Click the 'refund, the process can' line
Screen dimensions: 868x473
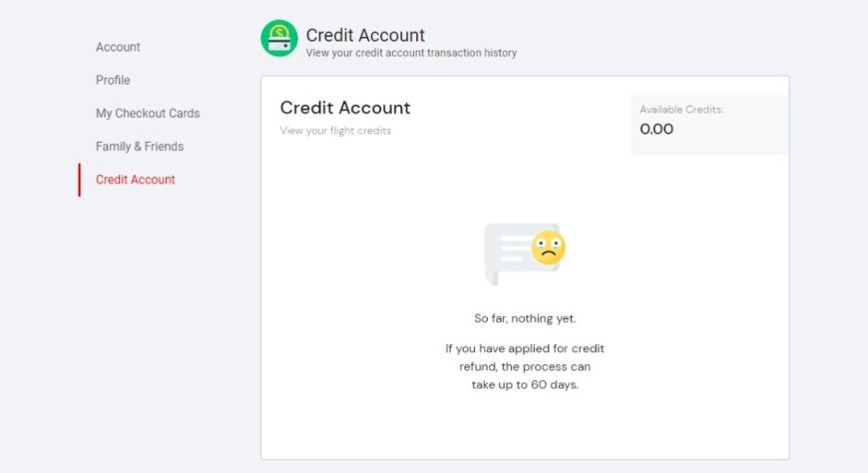(x=525, y=367)
